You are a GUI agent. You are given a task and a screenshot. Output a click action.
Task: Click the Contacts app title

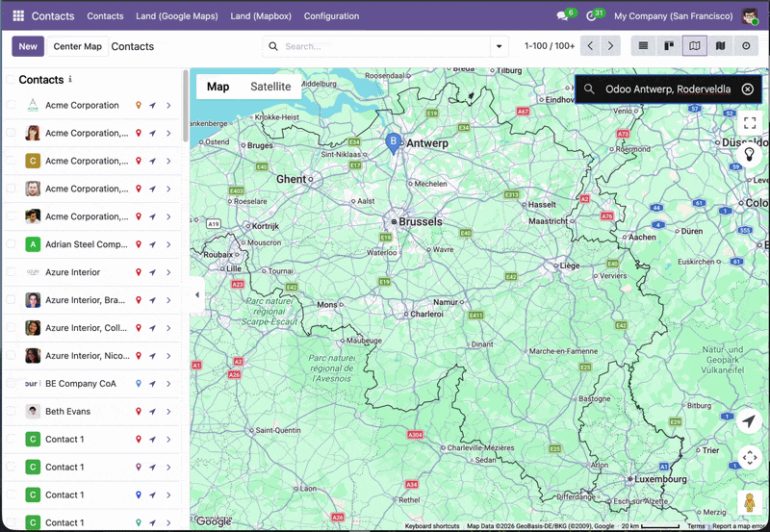(x=53, y=16)
